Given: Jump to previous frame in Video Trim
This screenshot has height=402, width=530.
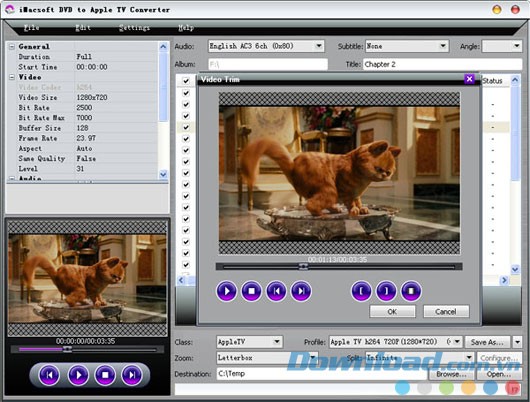Looking at the screenshot, I should click(x=276, y=291).
